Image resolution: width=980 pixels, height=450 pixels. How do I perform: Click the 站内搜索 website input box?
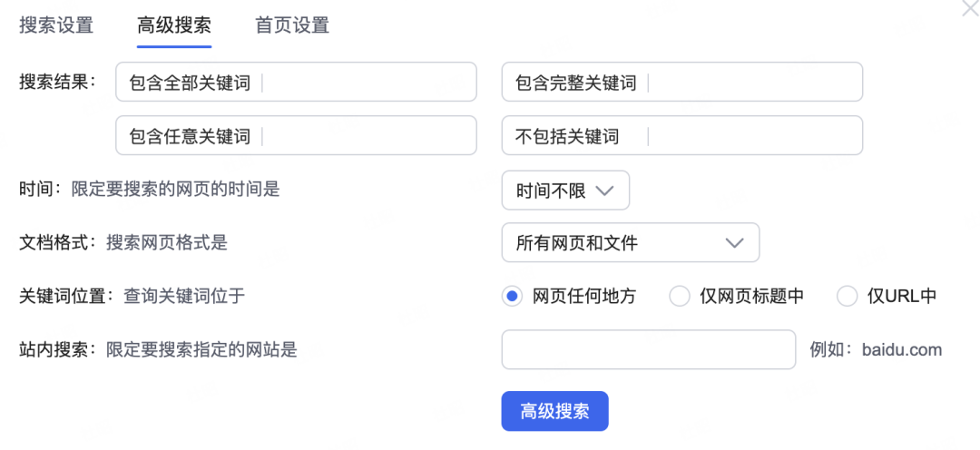(x=649, y=349)
